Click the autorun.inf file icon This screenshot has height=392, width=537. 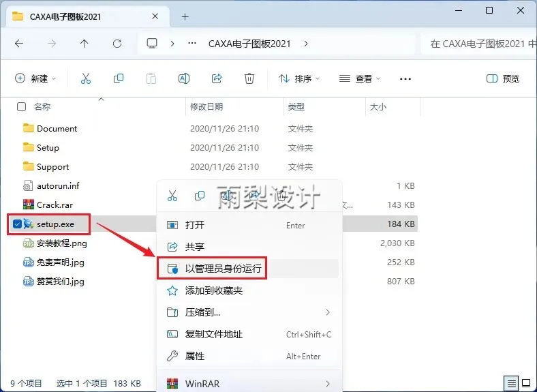coord(28,185)
